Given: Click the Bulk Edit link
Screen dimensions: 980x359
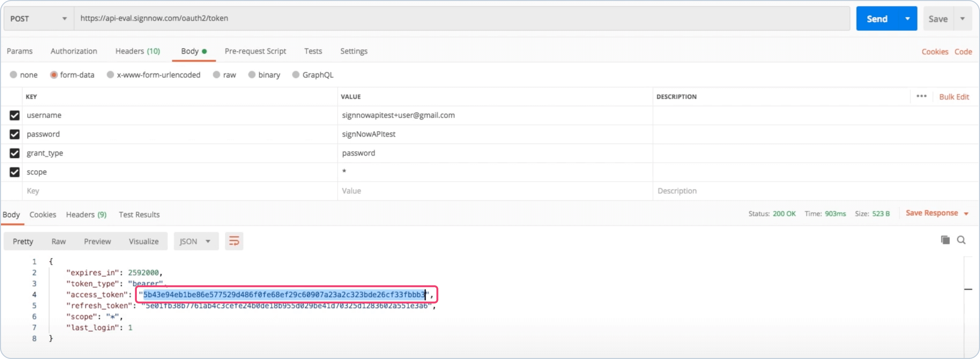Looking at the screenshot, I should (954, 97).
